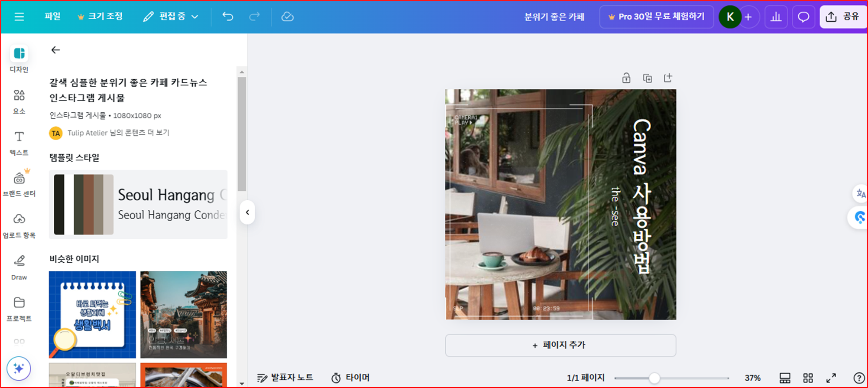Open Tulip Atelier 님의 콘텐츠 더 보기 link
Screen dimensions: 868x388
point(118,133)
